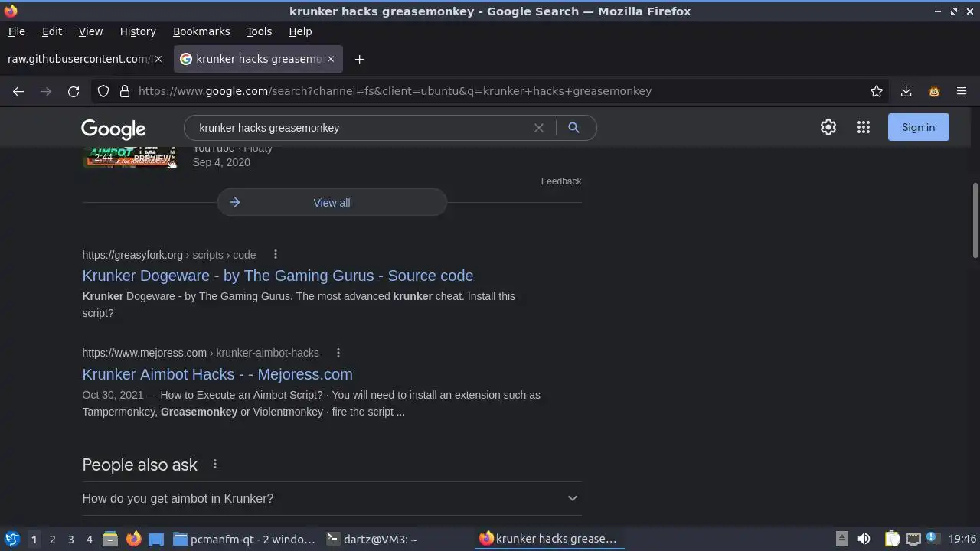Open the video preview thumbnail
980x551 pixels.
coord(129,156)
